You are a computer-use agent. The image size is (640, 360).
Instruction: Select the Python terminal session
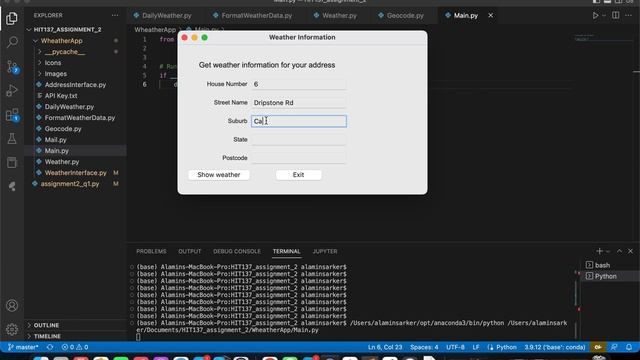coord(605,276)
